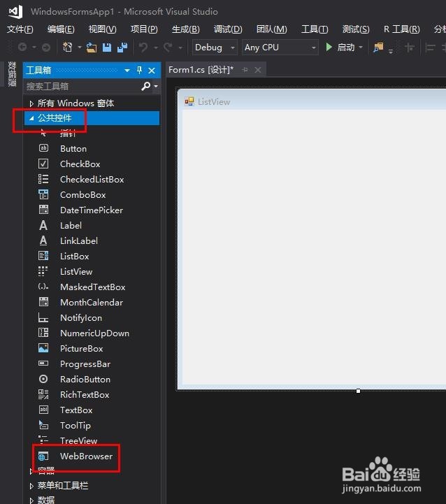
Task: Click the redo toolbar icon
Action: pos(168,48)
